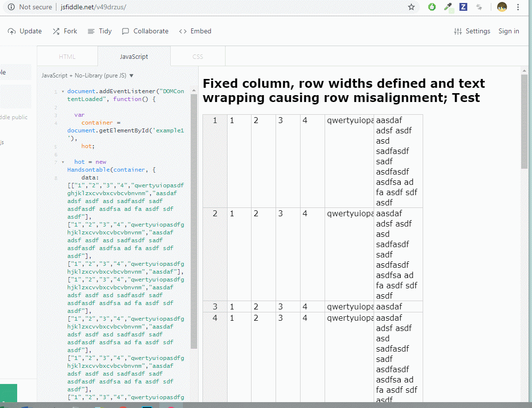Click the Sign in link
This screenshot has width=532, height=408.
[x=508, y=31]
